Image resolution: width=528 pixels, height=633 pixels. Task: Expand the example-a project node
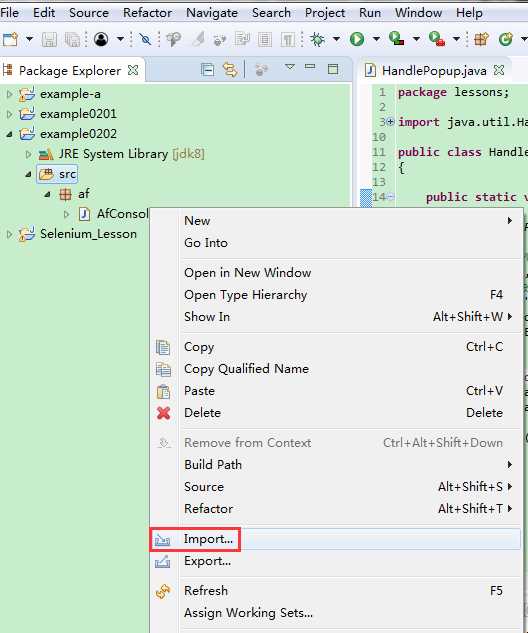(x=9, y=94)
